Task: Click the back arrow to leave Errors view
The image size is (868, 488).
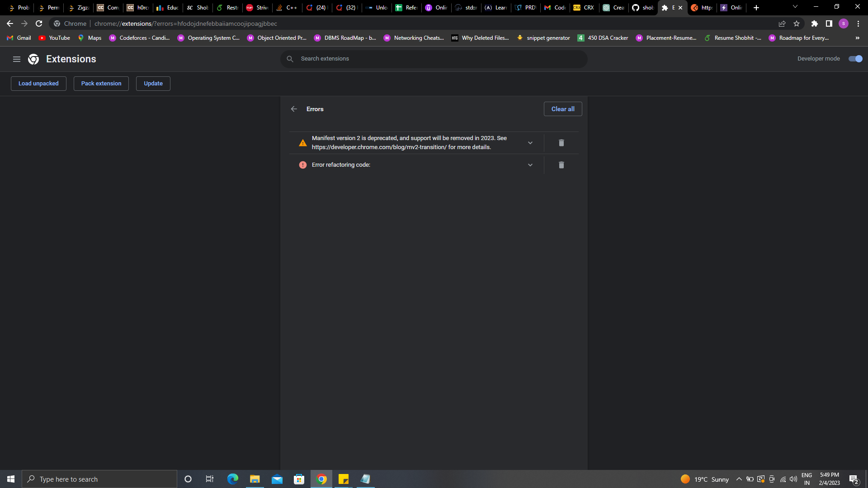Action: [294, 109]
